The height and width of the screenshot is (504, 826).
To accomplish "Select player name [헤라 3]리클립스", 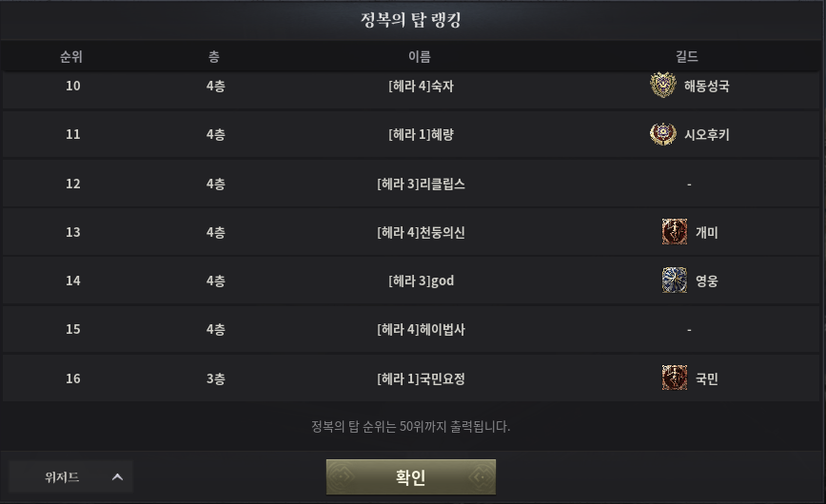I will (421, 184).
